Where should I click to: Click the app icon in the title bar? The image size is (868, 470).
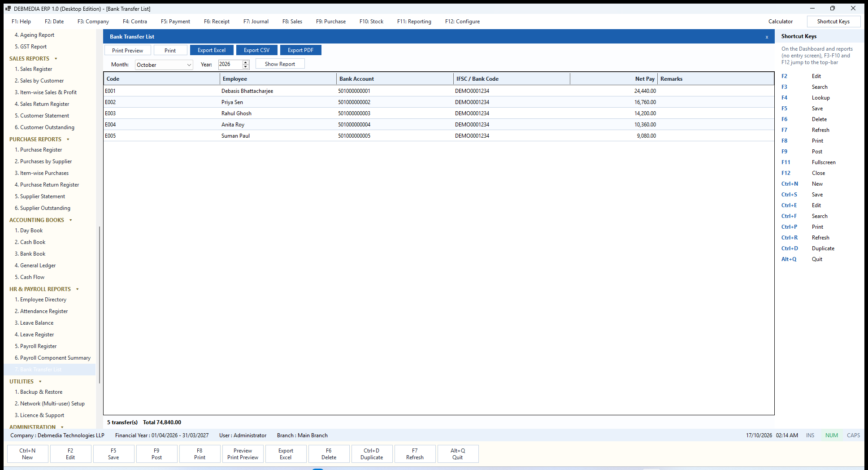click(x=8, y=9)
